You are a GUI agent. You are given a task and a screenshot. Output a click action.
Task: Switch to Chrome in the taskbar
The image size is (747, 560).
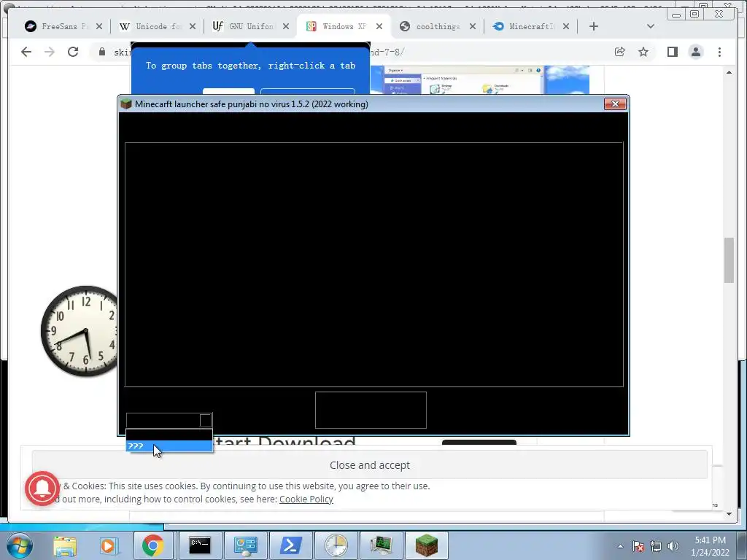point(152,545)
